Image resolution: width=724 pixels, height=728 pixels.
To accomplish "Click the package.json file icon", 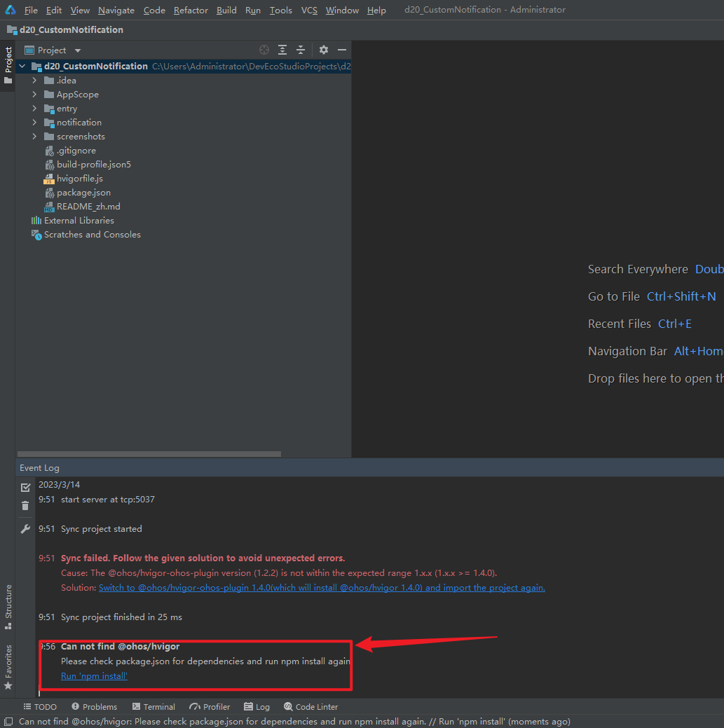I will tap(49, 193).
